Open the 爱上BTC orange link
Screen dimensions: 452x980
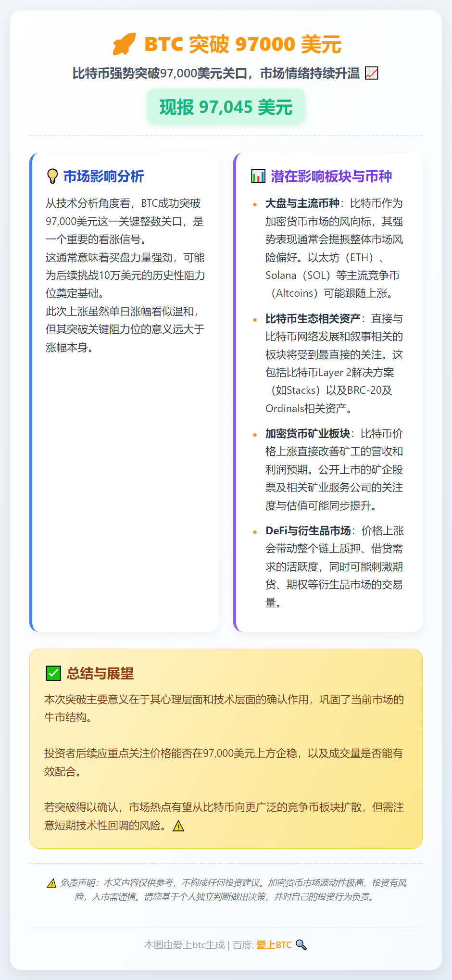(x=274, y=945)
